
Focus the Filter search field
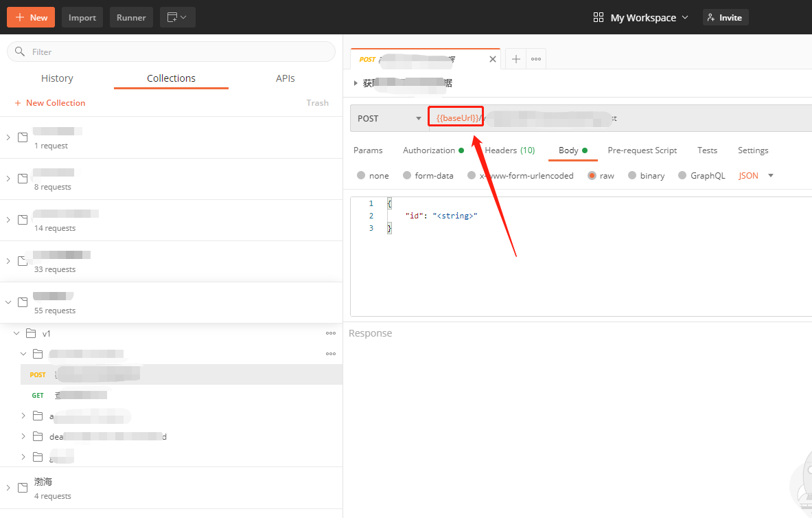(x=171, y=52)
